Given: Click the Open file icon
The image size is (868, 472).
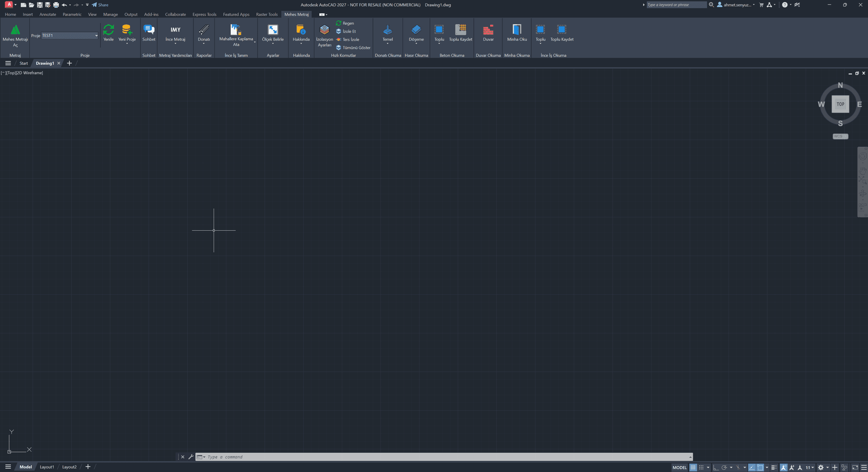Looking at the screenshot, I should [x=32, y=5].
